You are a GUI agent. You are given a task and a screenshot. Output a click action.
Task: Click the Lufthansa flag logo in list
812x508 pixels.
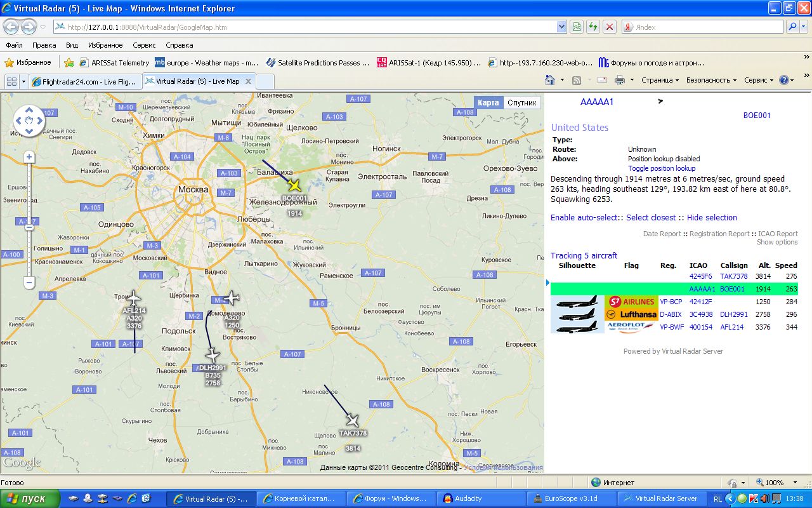(631, 314)
